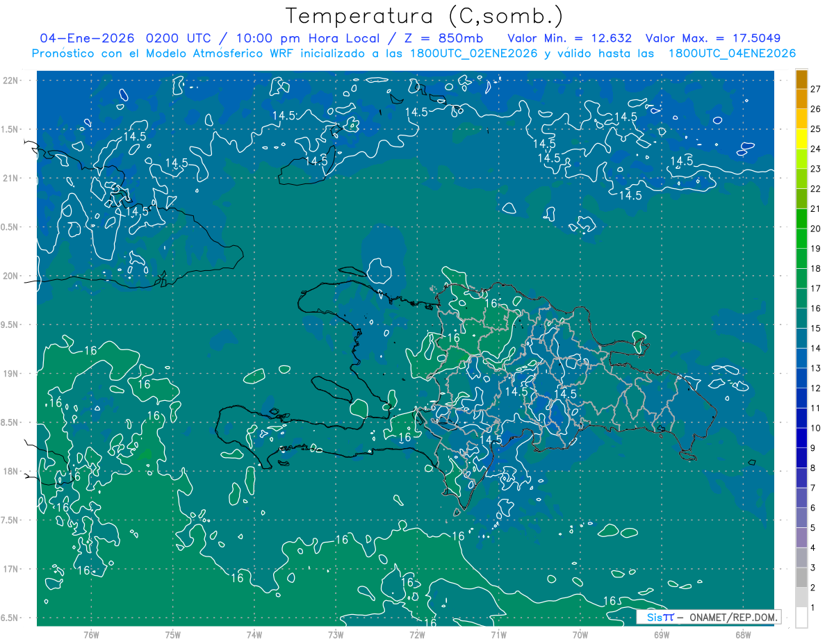
Task: Click the "14" value on color scale
Action: click(x=816, y=348)
